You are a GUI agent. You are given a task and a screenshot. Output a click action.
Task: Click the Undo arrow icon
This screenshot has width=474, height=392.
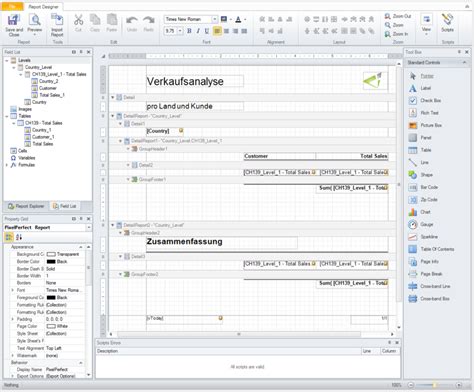tap(132, 21)
